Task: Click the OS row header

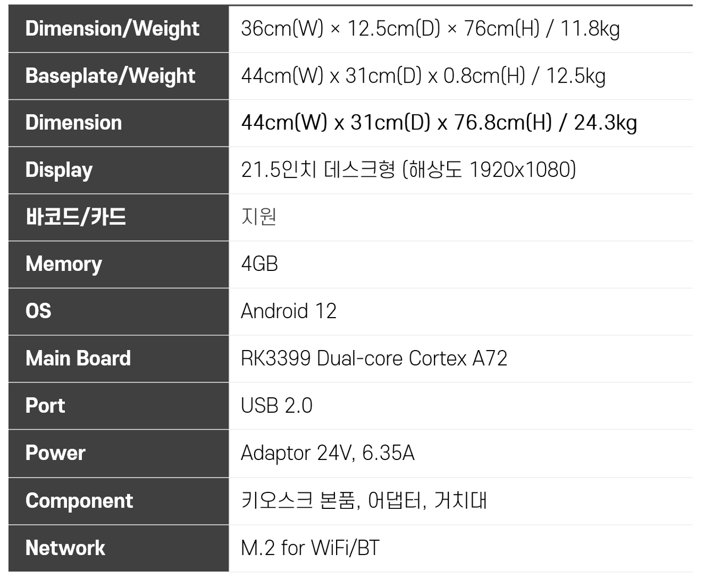Action: pyautogui.click(x=38, y=311)
